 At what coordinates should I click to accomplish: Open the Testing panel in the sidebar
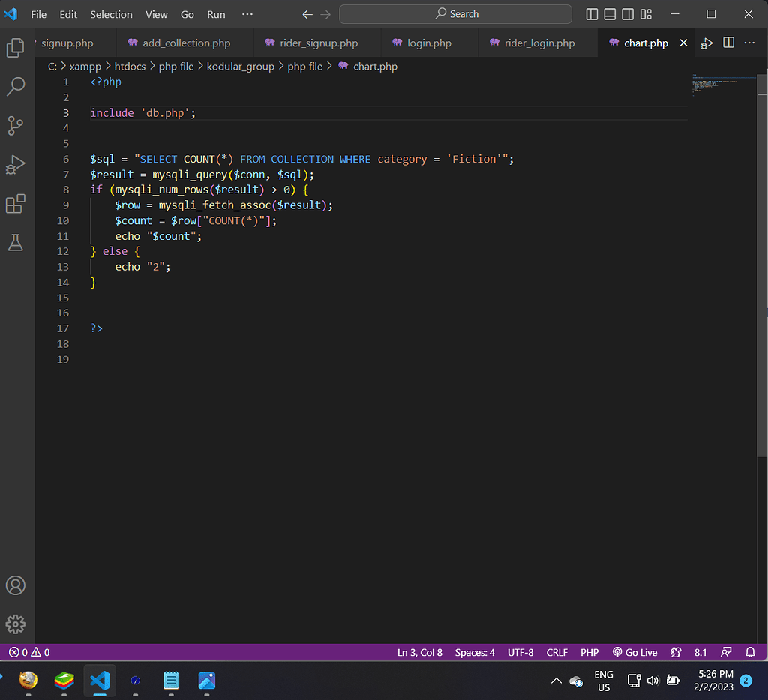[x=16, y=241]
